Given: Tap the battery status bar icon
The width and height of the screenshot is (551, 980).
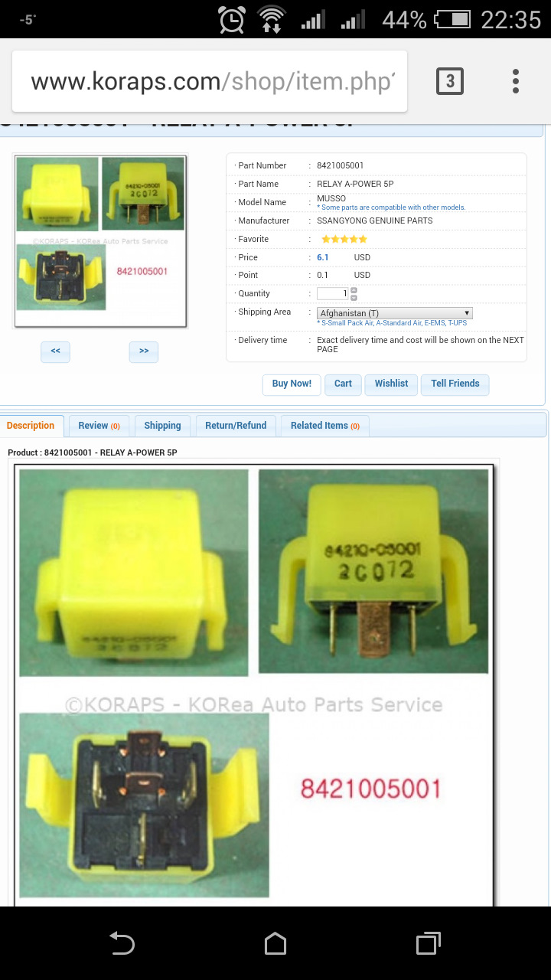Looking at the screenshot, I should coord(452,19).
